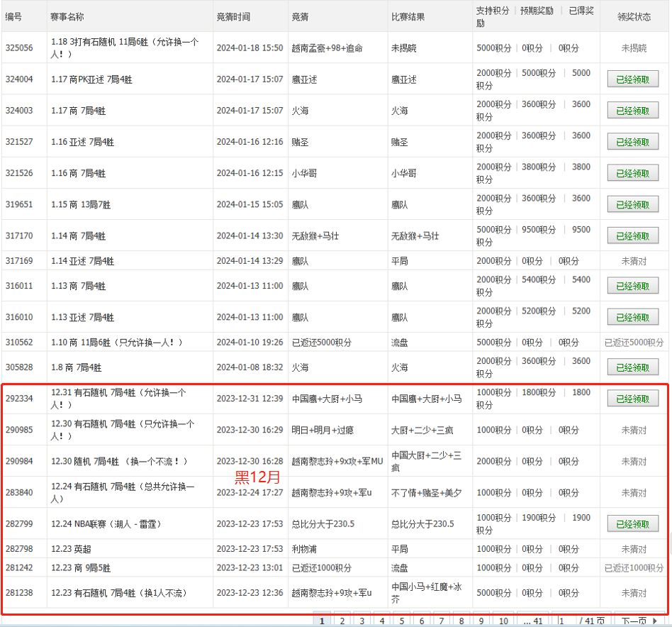Click 已经领取 button for entry 316010
The image size is (672, 627).
(x=633, y=318)
